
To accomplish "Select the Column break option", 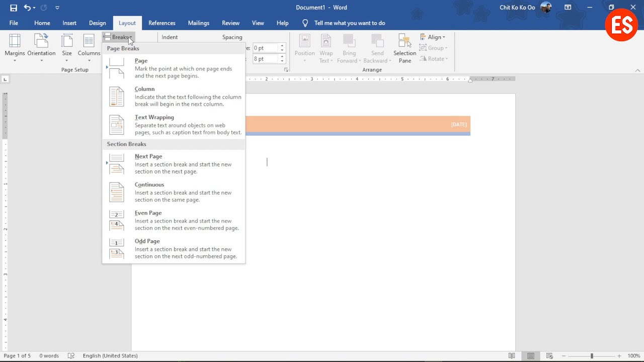I will point(174,97).
